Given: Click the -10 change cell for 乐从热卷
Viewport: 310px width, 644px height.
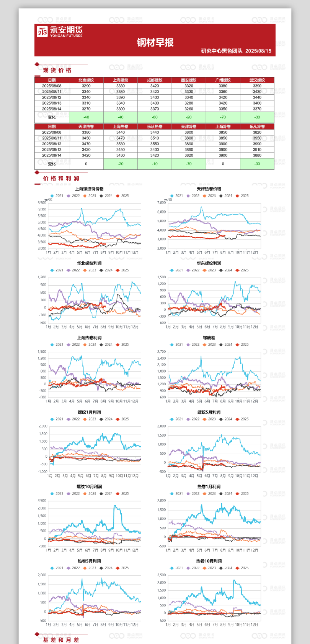Looking at the screenshot, I should click(x=155, y=164).
